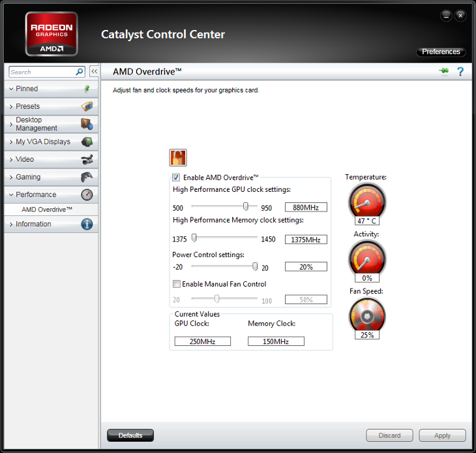
Task: Open the Preferences menu
Action: coord(441,52)
